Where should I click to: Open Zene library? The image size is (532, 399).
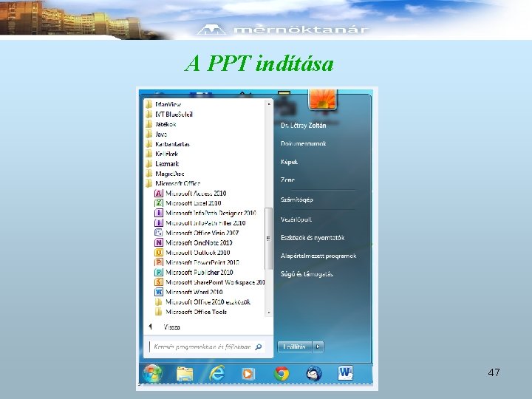pyautogui.click(x=287, y=180)
